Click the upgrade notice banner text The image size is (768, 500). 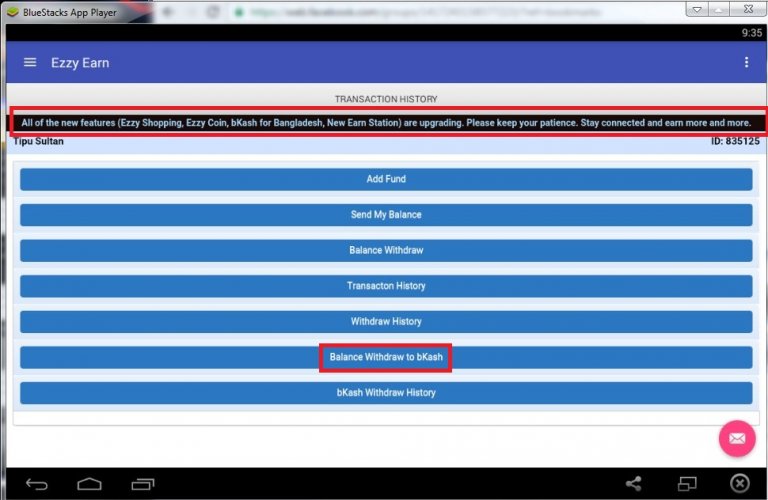coord(386,123)
